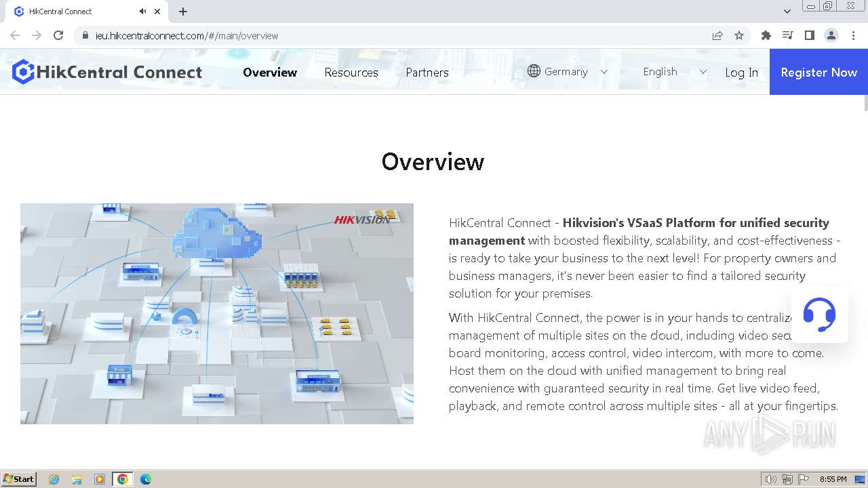868x488 pixels.
Task: Open the network tray icon
Action: coord(787,479)
